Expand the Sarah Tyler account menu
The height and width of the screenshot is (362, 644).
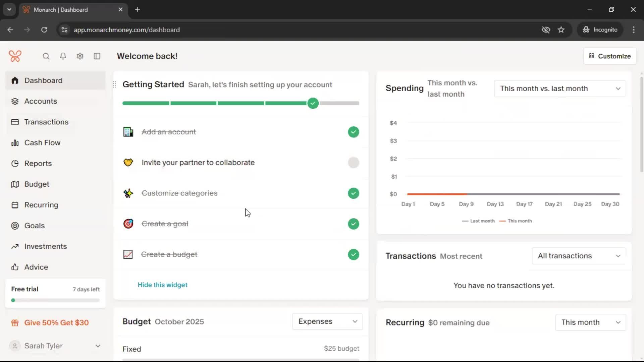(55, 346)
